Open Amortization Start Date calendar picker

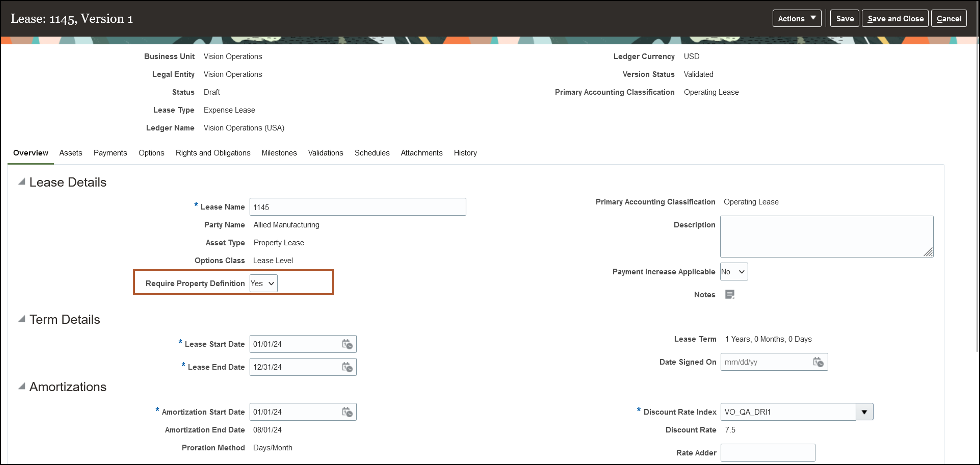coord(347,412)
